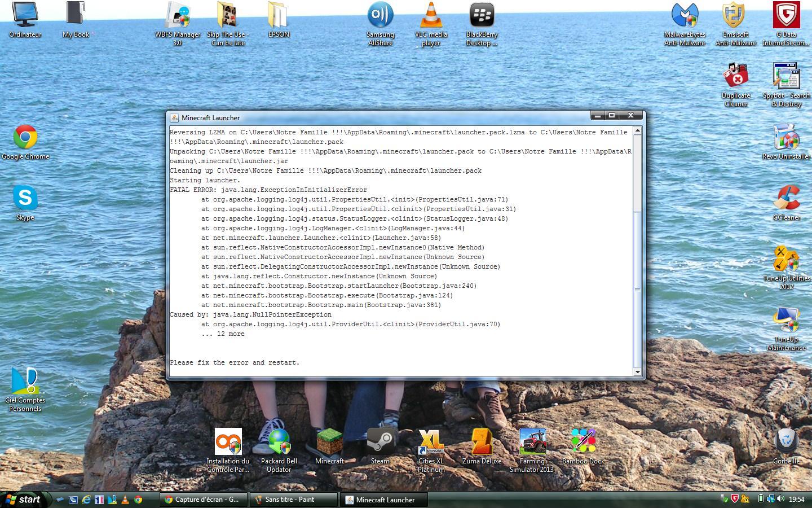Open Skype desktop shortcut
Viewport: 812px width, 508px height.
click(x=25, y=203)
